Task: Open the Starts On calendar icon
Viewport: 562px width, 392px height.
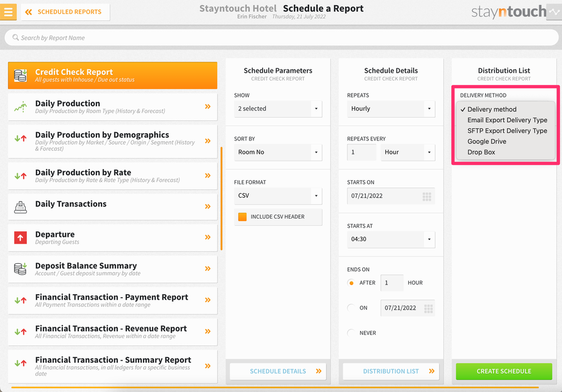Action: 426,197
